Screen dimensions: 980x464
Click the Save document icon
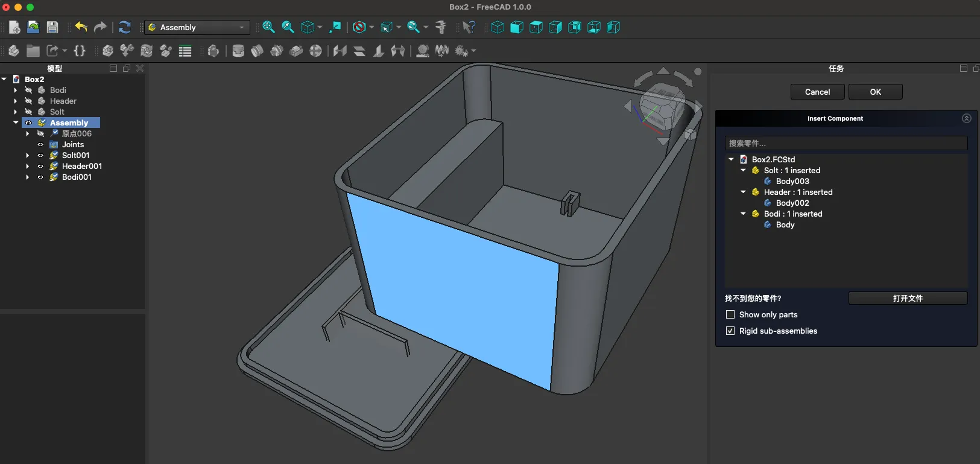point(52,27)
